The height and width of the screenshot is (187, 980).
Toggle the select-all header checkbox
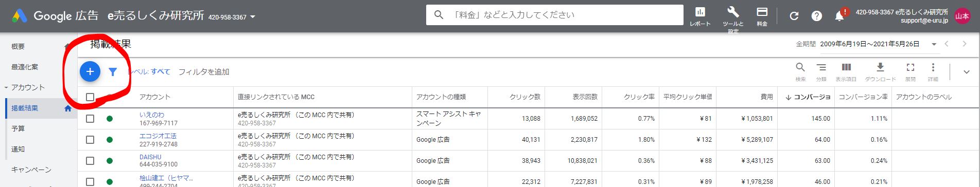tap(90, 97)
